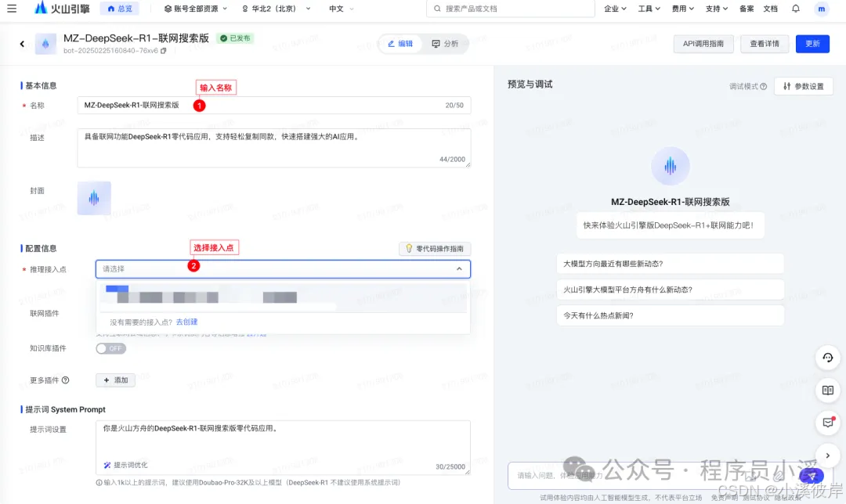The height and width of the screenshot is (504, 846).
Task: Expand the 工具 menu
Action: tap(649, 9)
